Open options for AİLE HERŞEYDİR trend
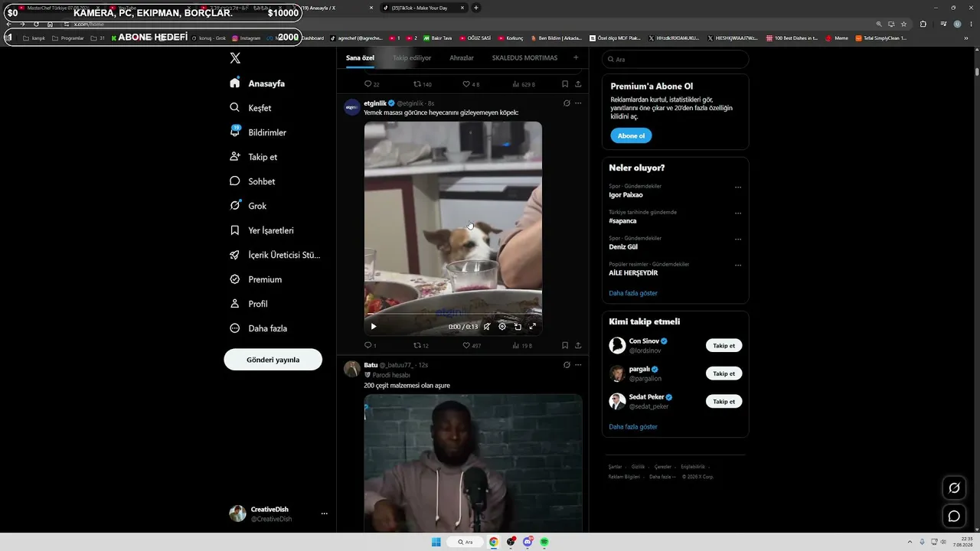This screenshot has width=980, height=551. (738, 266)
